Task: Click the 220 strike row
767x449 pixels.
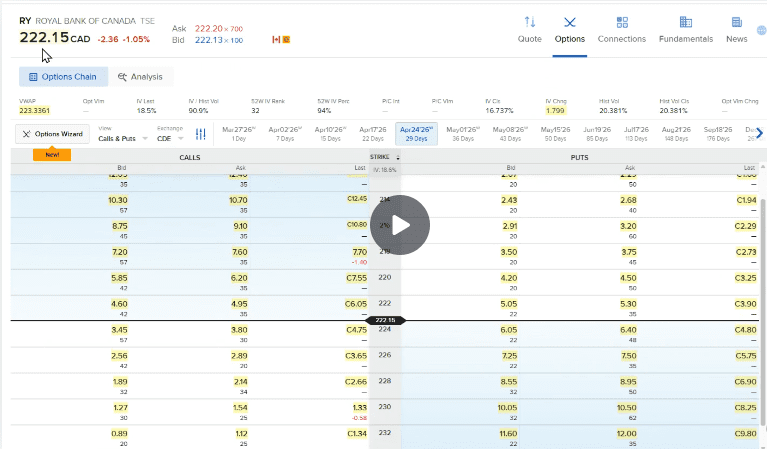Action: 384,277
